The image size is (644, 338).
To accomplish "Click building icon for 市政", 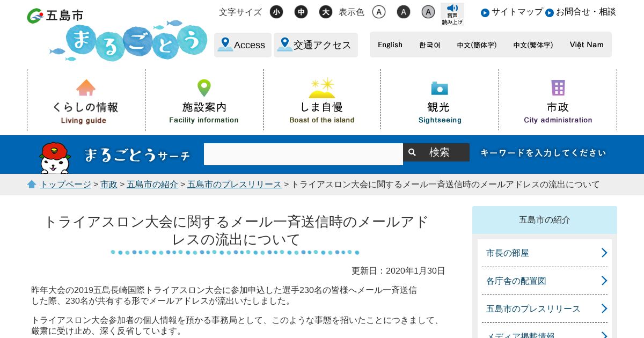I will [x=558, y=88].
